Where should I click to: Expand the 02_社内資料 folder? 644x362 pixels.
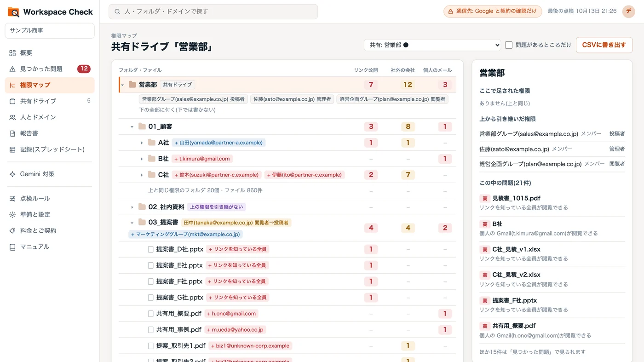132,207
